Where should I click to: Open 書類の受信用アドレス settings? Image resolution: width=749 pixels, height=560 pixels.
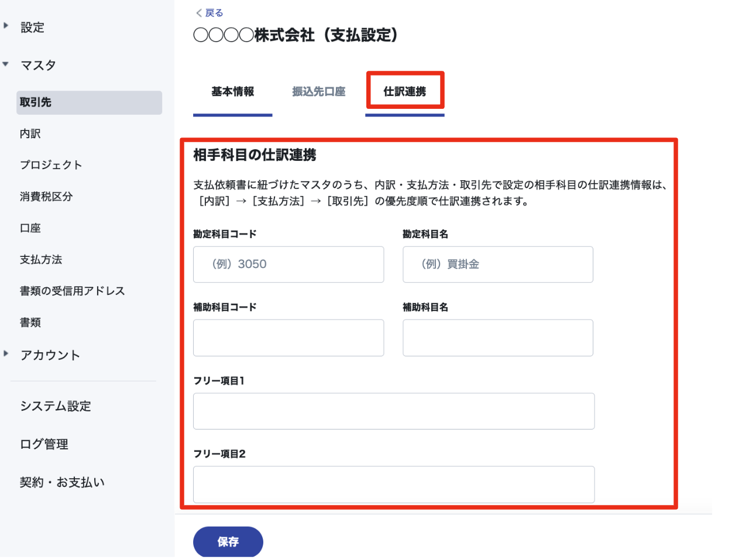(x=73, y=291)
